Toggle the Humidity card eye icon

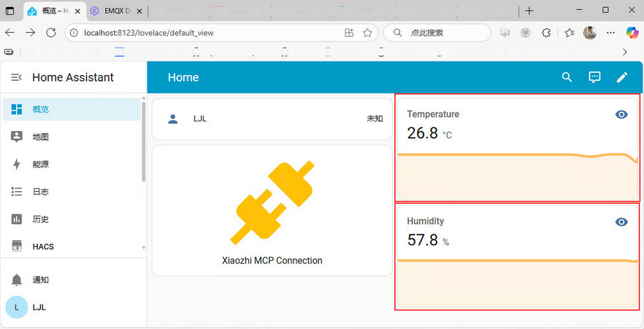coord(621,222)
